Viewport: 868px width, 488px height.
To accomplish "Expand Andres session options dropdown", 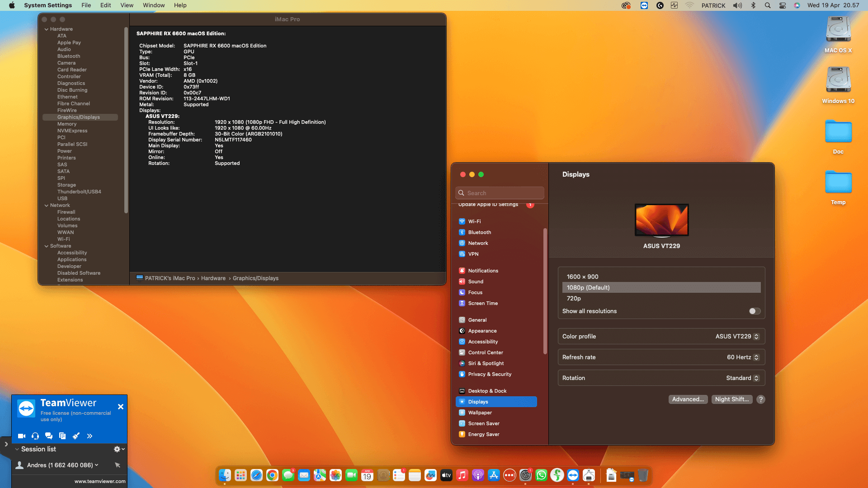I will tap(96, 465).
